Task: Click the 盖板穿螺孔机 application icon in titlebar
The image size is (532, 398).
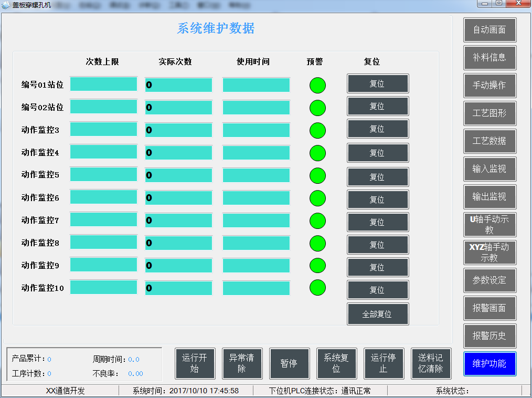Action: 5,4
